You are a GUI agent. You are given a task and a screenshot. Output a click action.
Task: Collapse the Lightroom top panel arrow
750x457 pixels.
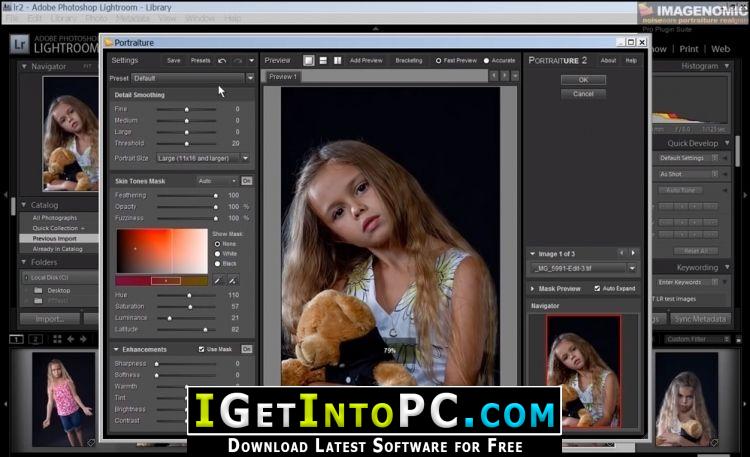(x=375, y=29)
